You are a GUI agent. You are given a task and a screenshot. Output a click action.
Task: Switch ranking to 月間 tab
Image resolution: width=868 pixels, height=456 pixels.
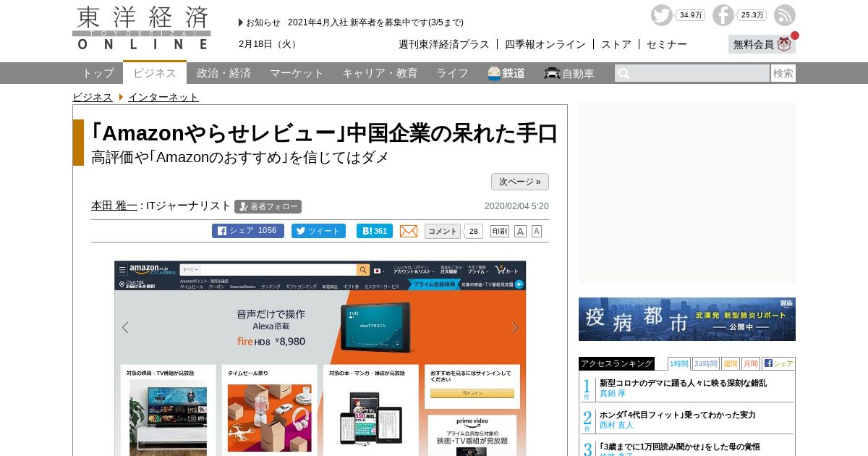tap(751, 363)
